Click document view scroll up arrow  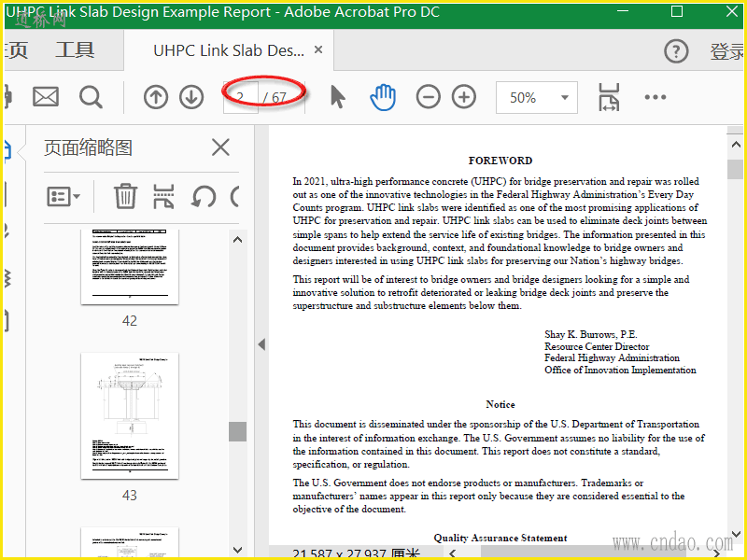[x=736, y=144]
